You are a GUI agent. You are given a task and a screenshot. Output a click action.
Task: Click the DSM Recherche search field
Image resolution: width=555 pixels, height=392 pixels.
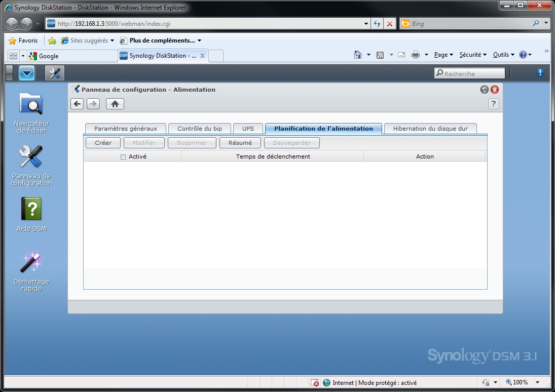point(473,73)
